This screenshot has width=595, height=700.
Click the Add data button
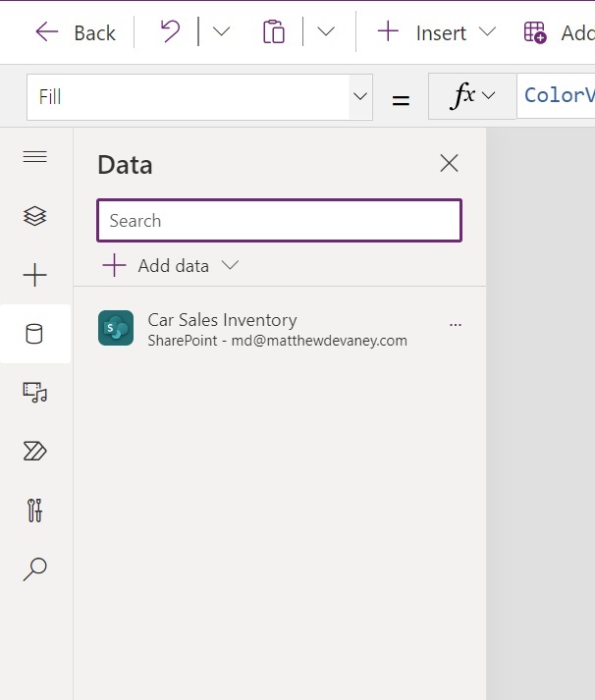170,265
